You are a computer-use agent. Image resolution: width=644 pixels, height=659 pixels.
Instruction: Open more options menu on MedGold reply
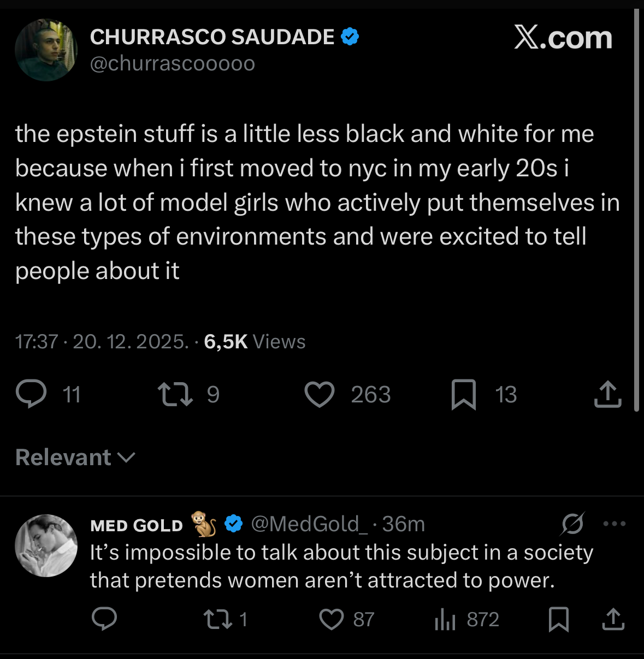coord(615,524)
